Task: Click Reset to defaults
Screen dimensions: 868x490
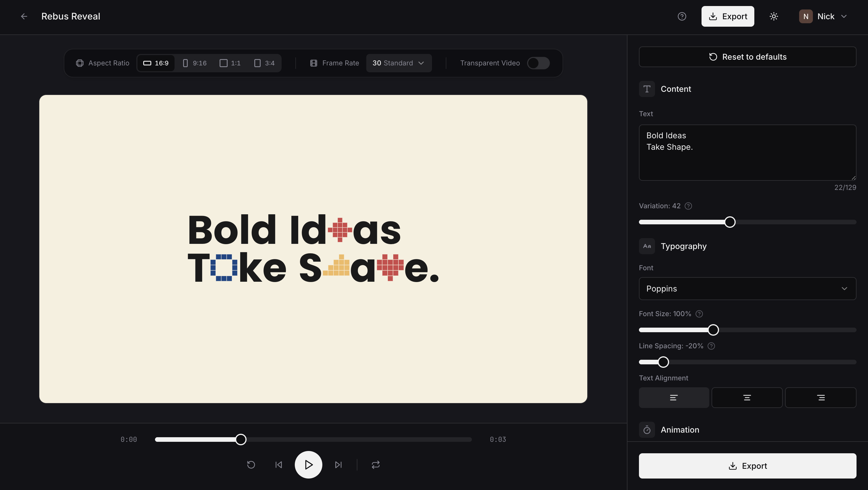Action: point(747,57)
